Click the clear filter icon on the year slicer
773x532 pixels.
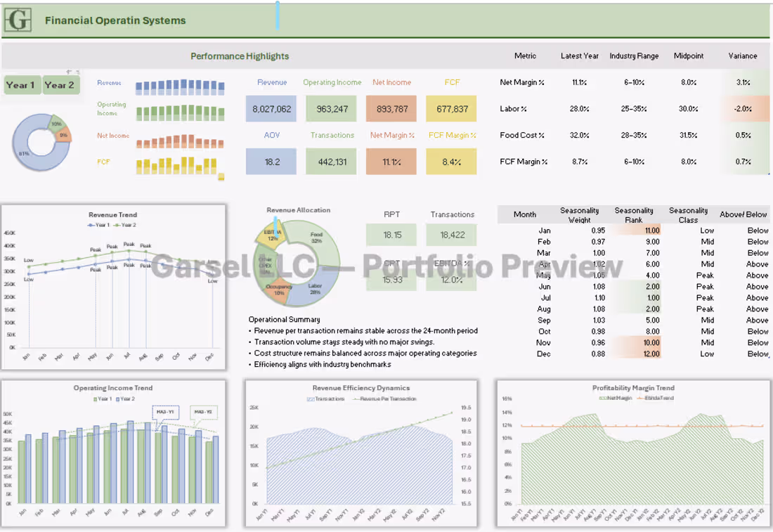point(77,72)
